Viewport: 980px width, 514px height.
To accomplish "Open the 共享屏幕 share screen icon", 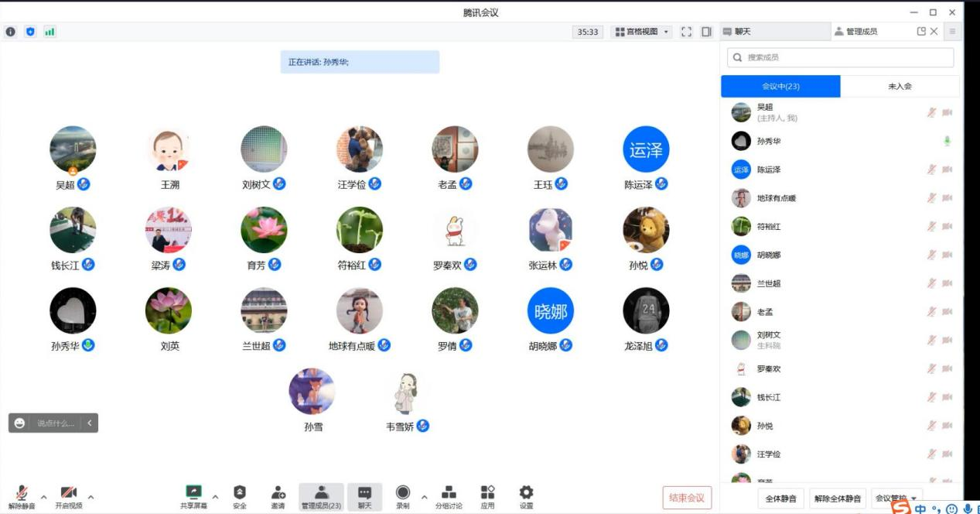I will [x=193, y=493].
